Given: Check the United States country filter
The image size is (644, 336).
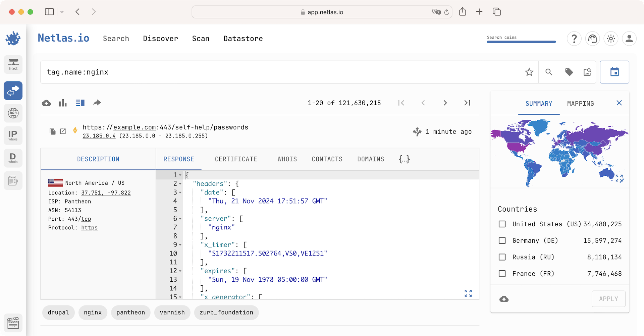Looking at the screenshot, I should [502, 224].
